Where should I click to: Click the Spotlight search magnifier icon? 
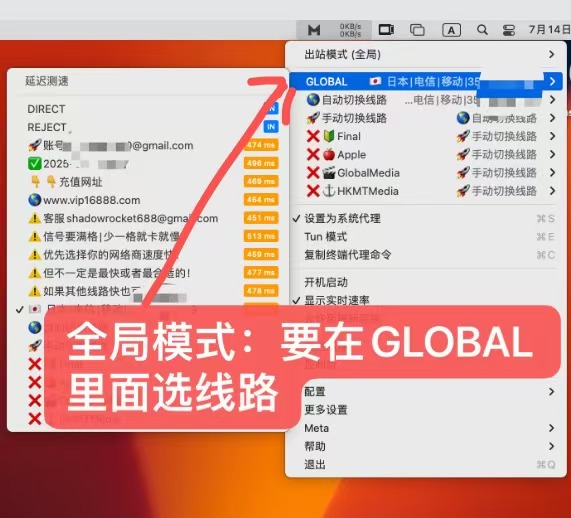coord(482,30)
